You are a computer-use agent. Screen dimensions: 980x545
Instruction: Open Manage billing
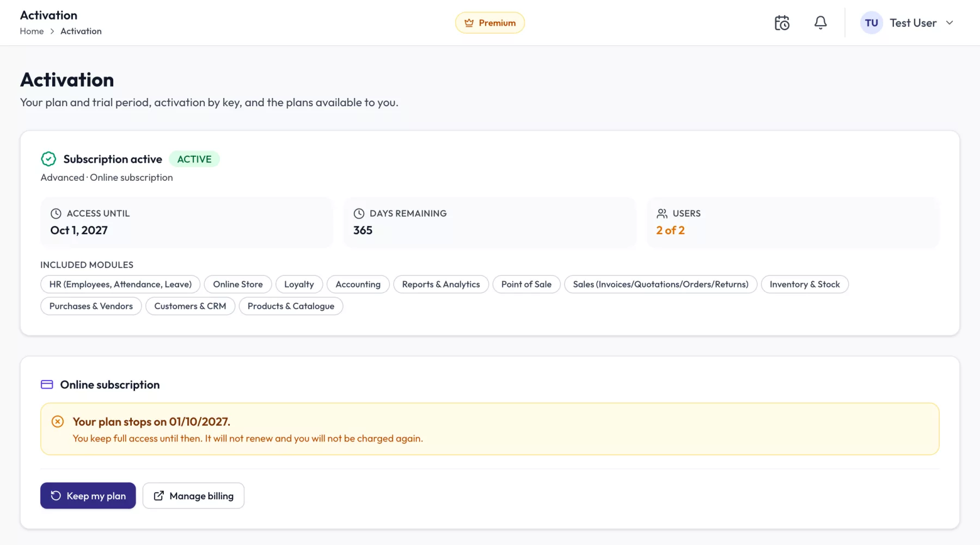pyautogui.click(x=193, y=495)
